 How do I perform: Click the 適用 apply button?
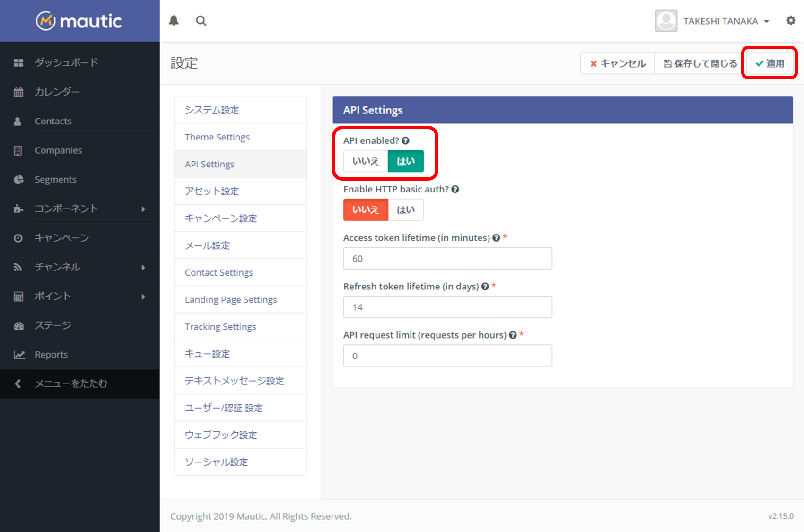point(769,63)
